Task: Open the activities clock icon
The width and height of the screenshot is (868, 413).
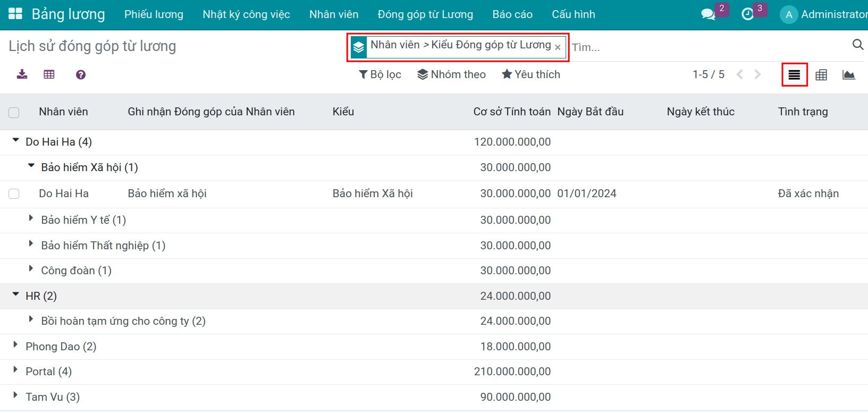Action: click(747, 14)
